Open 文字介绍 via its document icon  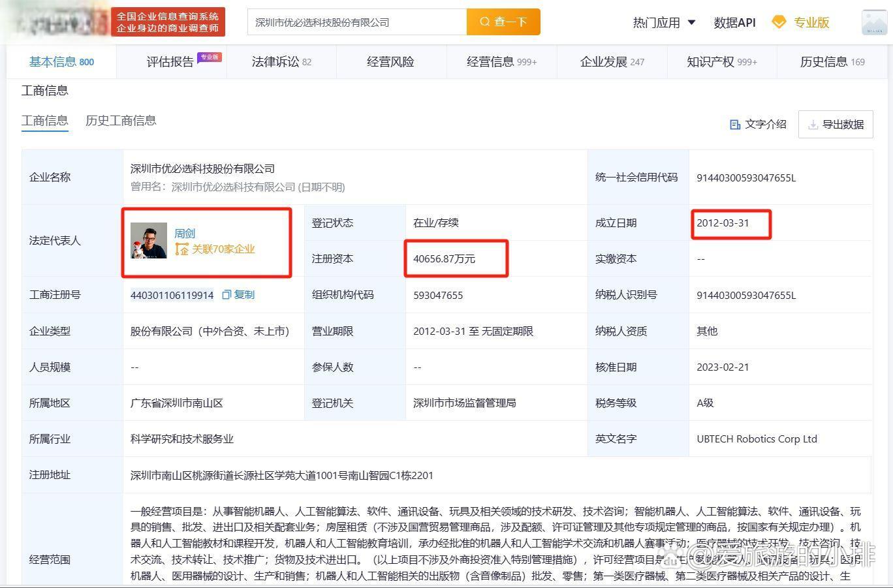point(735,124)
